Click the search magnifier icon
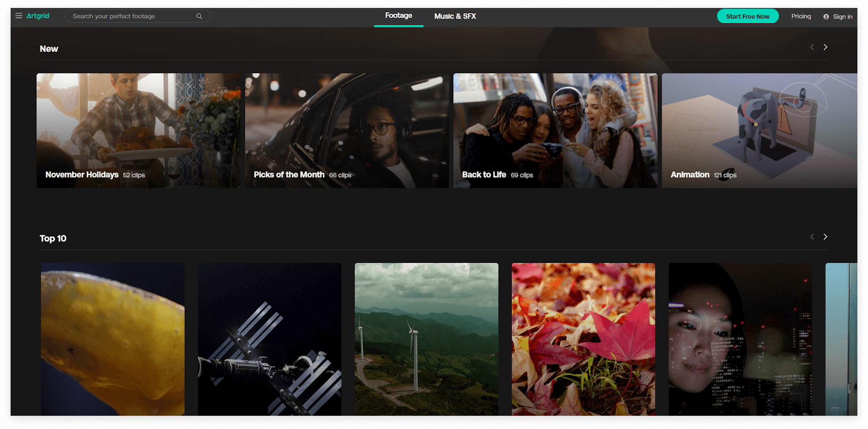The width and height of the screenshot is (868, 429). (x=199, y=16)
